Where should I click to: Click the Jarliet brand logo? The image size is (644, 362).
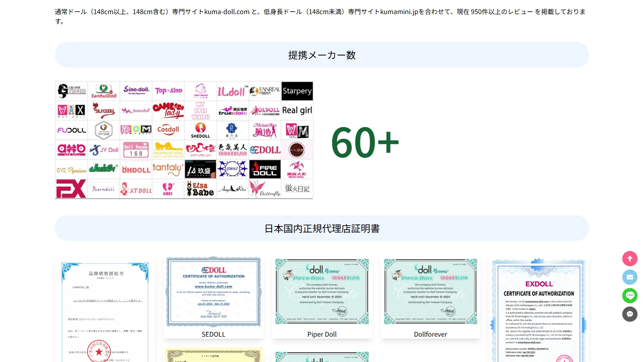(x=104, y=169)
